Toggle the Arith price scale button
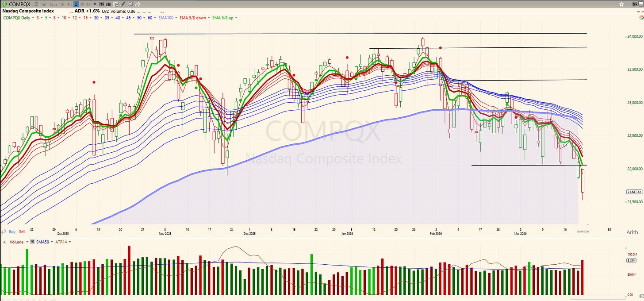Image resolution: width=644 pixels, height=301 pixels. click(x=632, y=232)
